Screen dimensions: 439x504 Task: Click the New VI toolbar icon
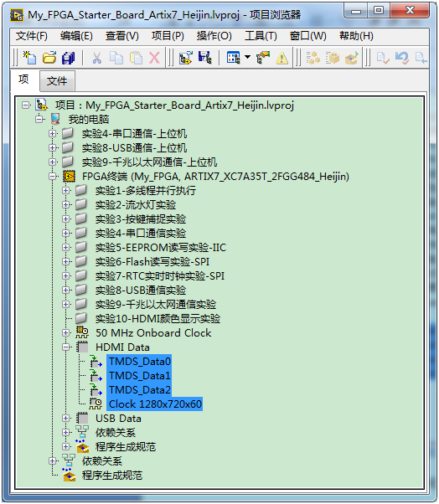coord(29,58)
